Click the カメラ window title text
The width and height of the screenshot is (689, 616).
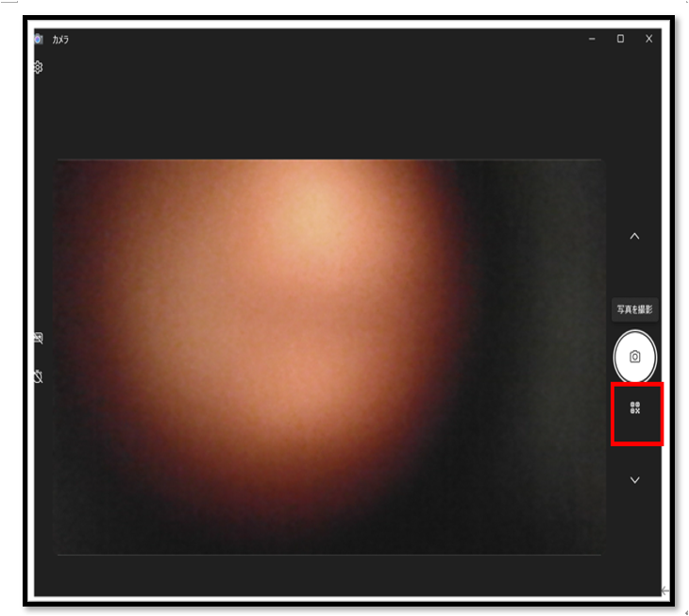point(60,40)
